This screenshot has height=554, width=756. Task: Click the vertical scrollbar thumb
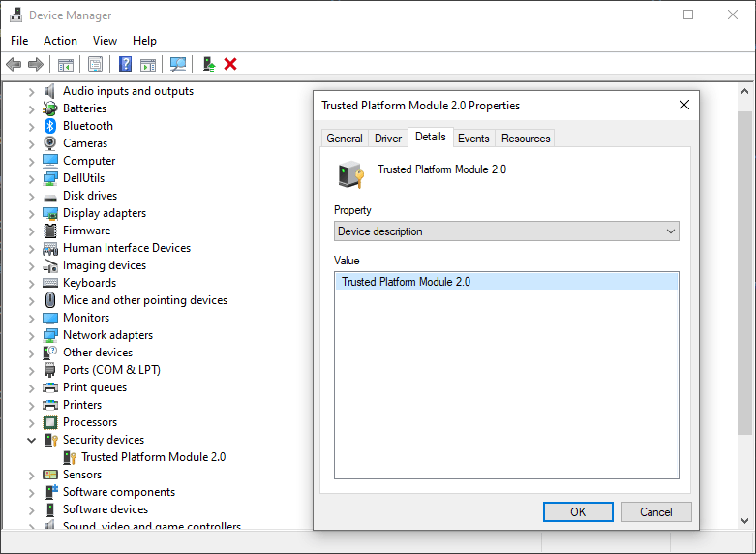click(x=745, y=273)
